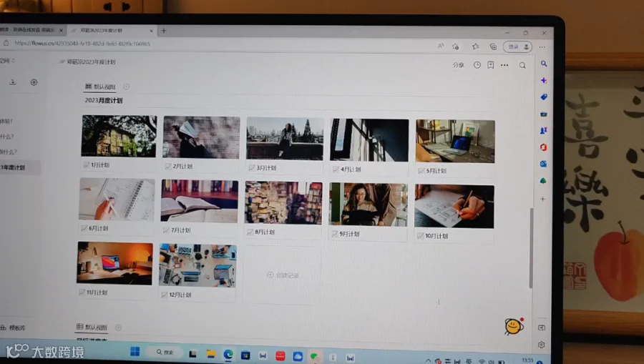Image resolution: width=644 pixels, height=364 pixels.
Task: Toggle the 1月计划 checkbox
Action: click(87, 165)
